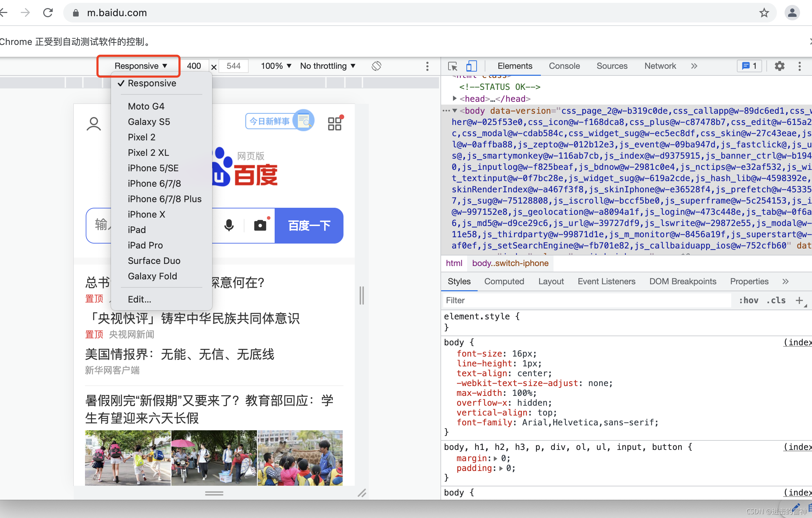Expand the head element node

454,99
